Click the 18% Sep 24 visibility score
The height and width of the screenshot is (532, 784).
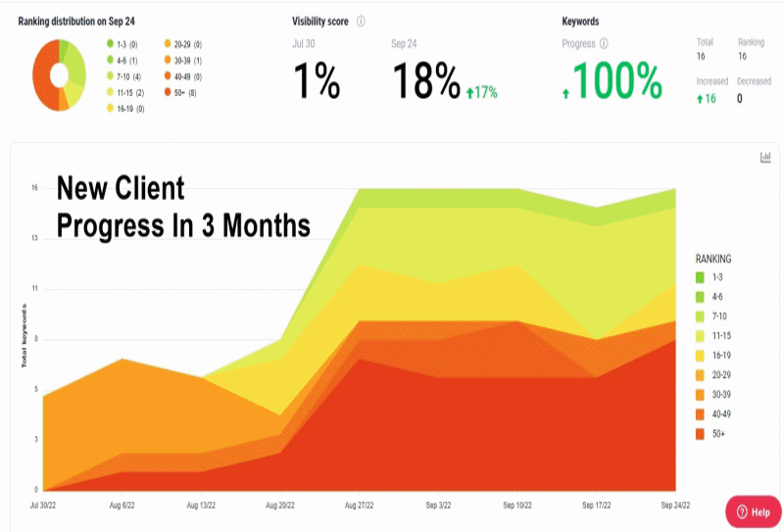(426, 84)
